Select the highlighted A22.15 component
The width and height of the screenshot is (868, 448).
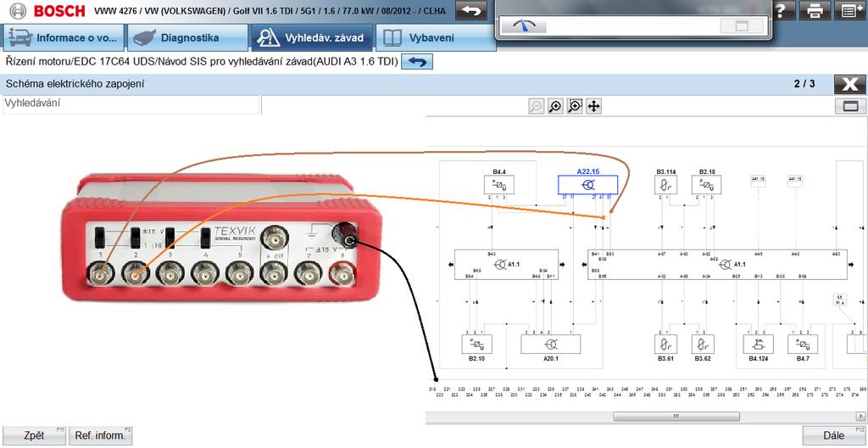tap(588, 185)
